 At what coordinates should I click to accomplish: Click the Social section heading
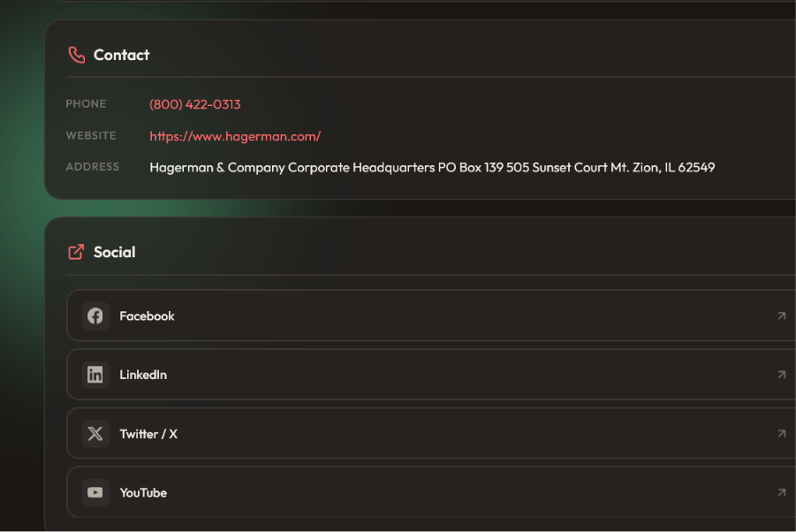(114, 252)
